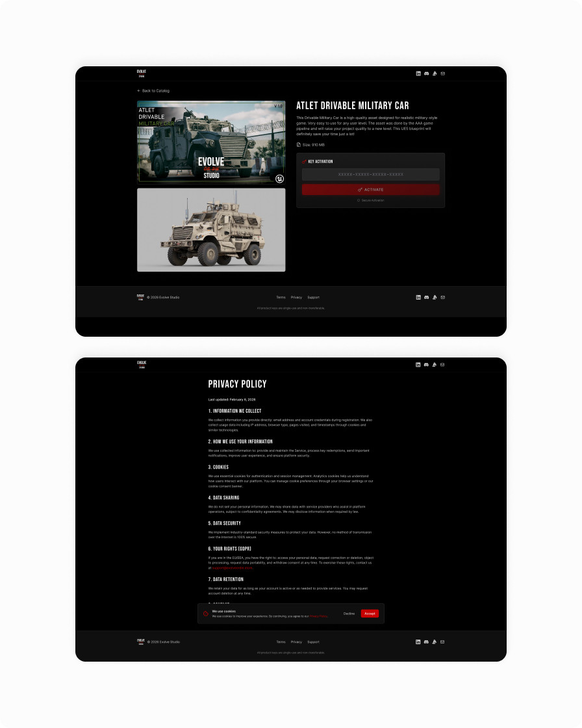This screenshot has width=582, height=728.
Task: Focus the XXXXX key activation input field
Action: pos(370,174)
